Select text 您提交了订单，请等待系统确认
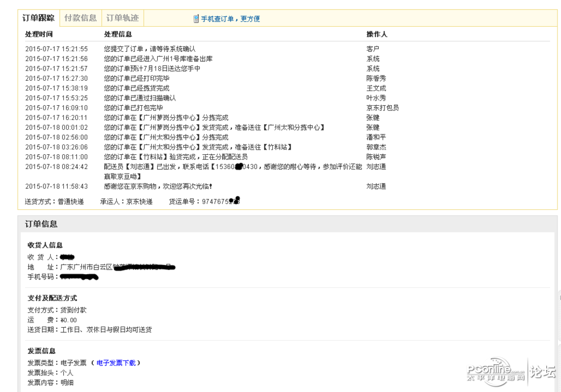 150,49
